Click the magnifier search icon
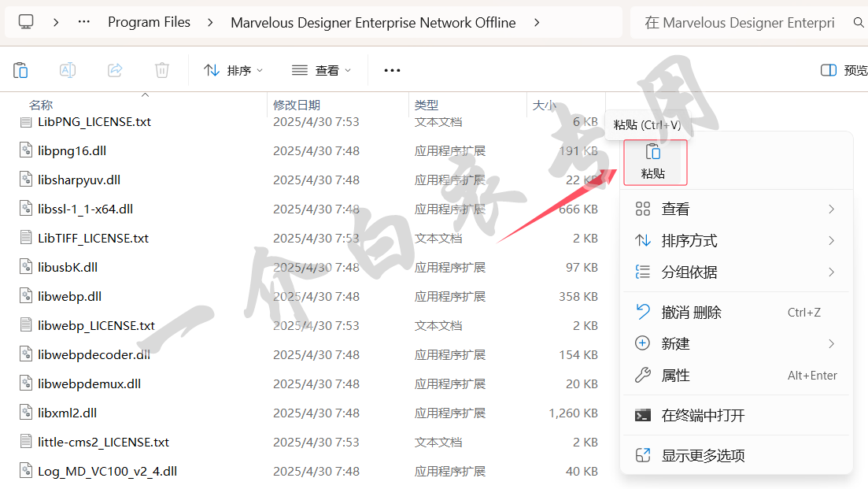Screen dimensions: 868x489 point(859,22)
